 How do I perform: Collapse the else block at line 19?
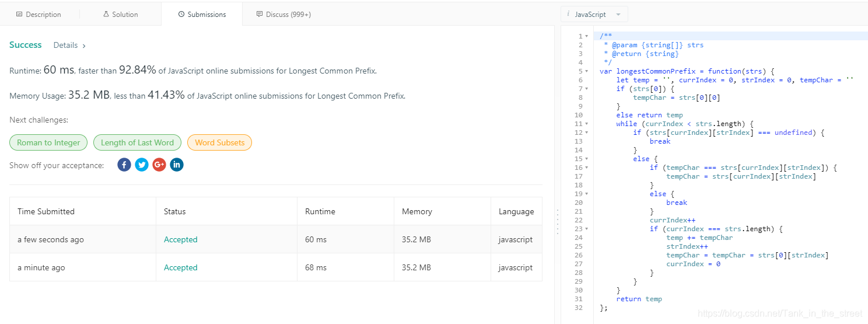point(587,194)
